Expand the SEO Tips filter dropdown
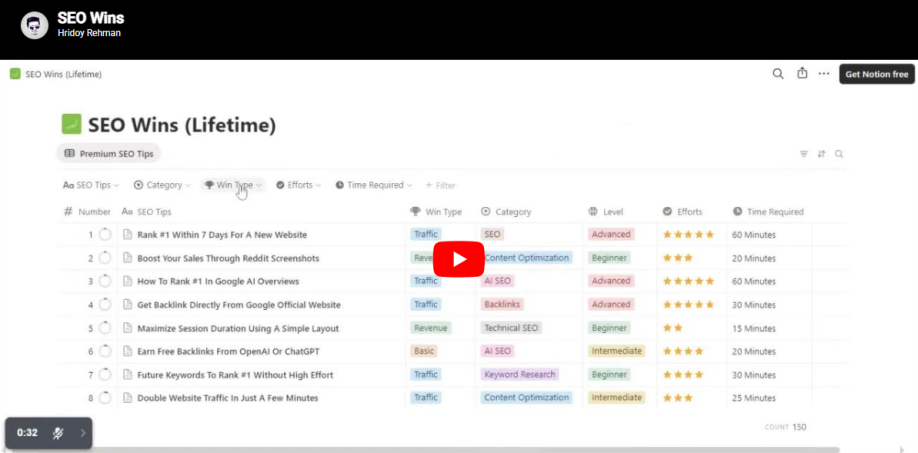The height and width of the screenshot is (453, 918). pyautogui.click(x=91, y=185)
